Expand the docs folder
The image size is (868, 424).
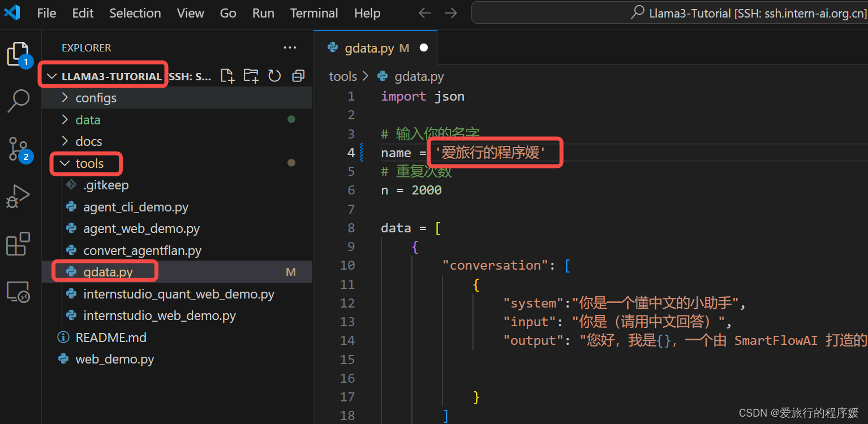coord(65,141)
